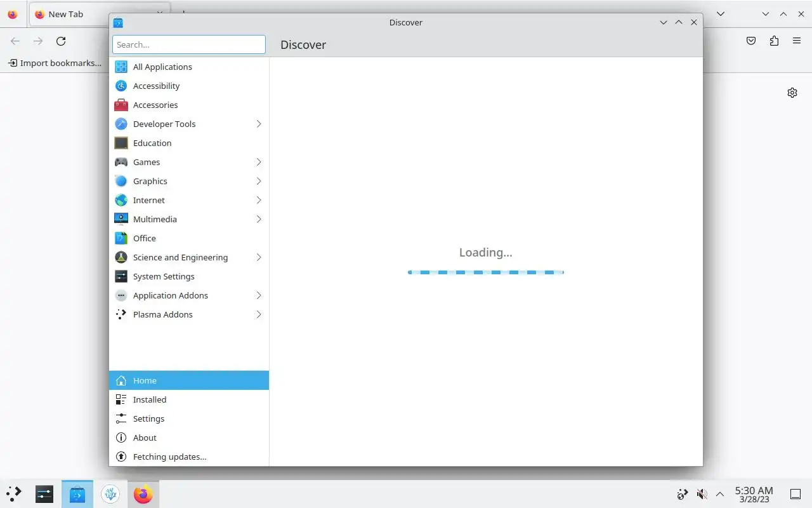Click Import bookmarks in Firefox

click(x=55, y=63)
